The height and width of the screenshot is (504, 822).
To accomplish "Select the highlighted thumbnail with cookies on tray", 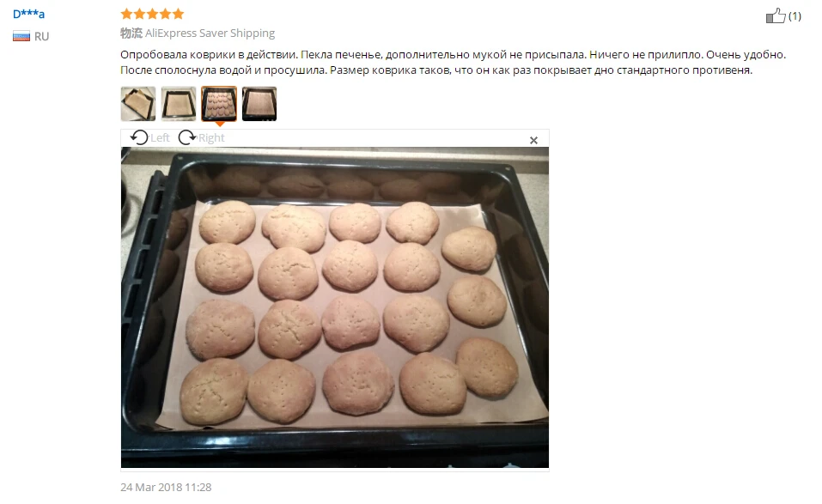I will coord(219,104).
